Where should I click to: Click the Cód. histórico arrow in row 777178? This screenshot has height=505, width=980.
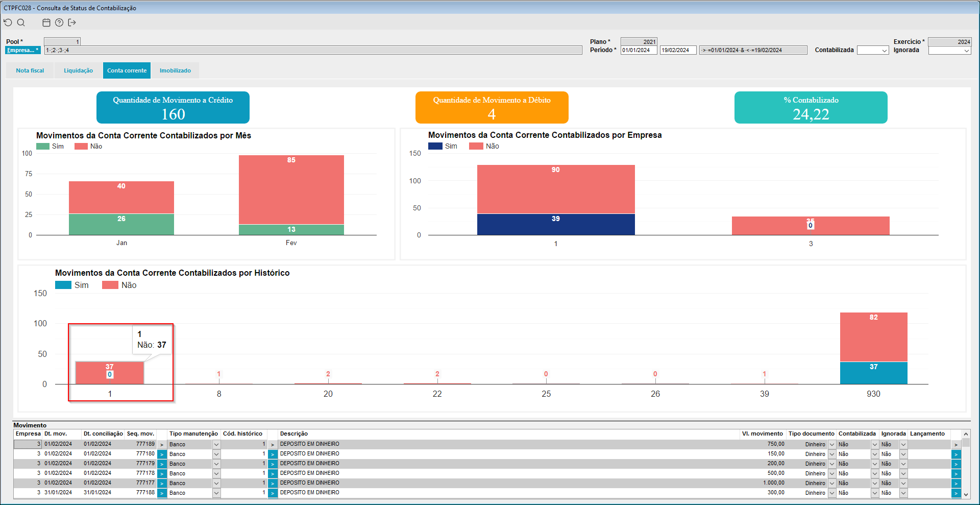tap(273, 474)
